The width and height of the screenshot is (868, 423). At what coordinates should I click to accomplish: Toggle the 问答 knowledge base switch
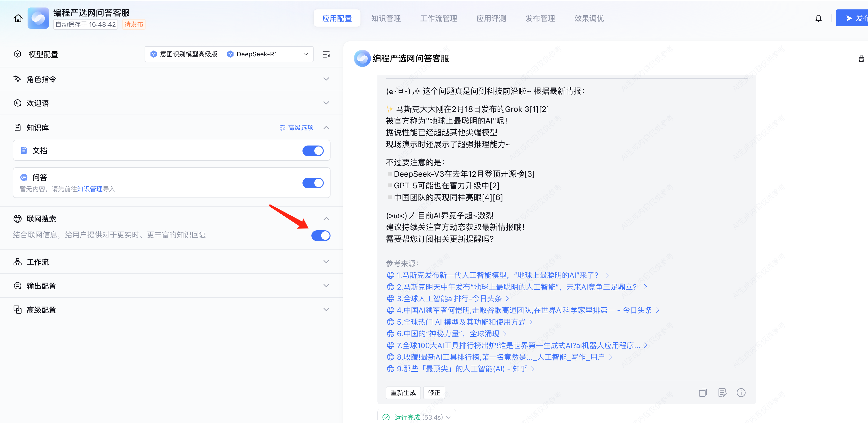tap(313, 183)
